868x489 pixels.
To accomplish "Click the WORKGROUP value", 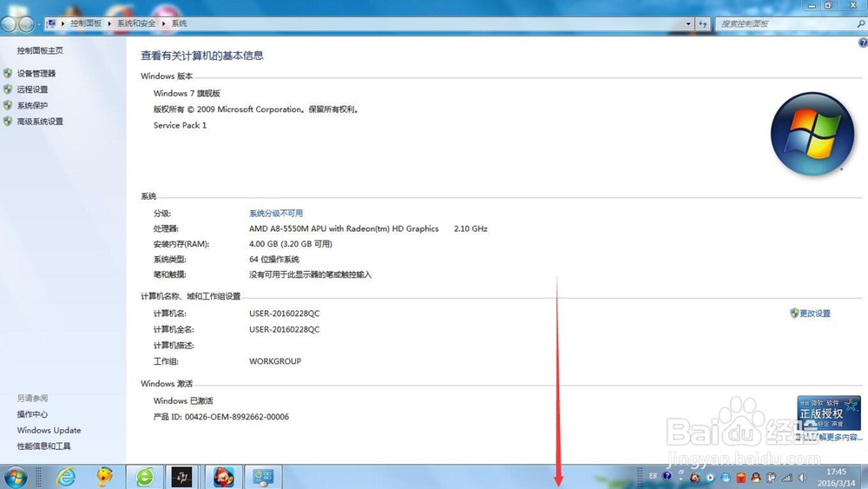I will click(275, 361).
